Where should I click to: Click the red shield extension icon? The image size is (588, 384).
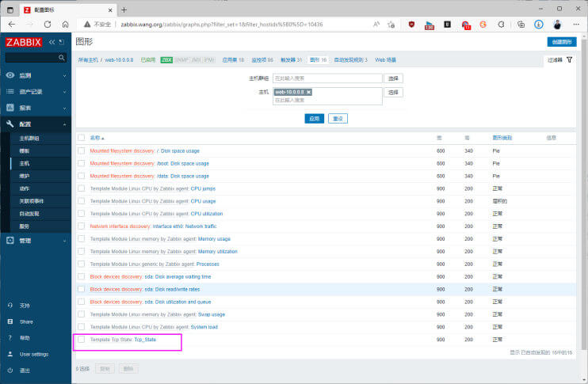(411, 25)
